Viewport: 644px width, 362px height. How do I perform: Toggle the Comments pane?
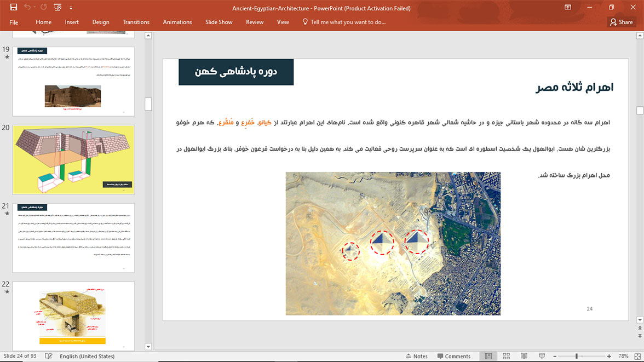(x=454, y=356)
